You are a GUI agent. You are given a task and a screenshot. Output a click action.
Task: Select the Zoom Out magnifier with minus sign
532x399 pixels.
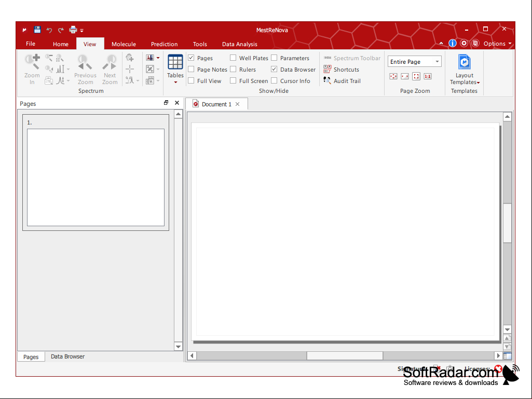click(49, 58)
